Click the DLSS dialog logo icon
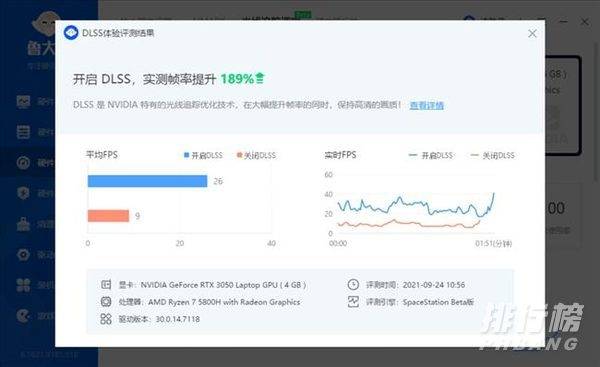The image size is (600, 367). click(71, 33)
